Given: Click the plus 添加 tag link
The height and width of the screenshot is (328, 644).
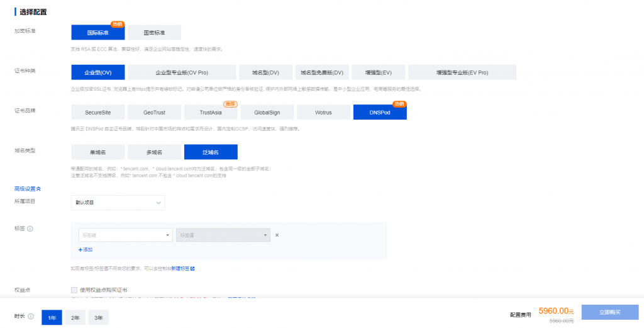Looking at the screenshot, I should click(x=86, y=249).
